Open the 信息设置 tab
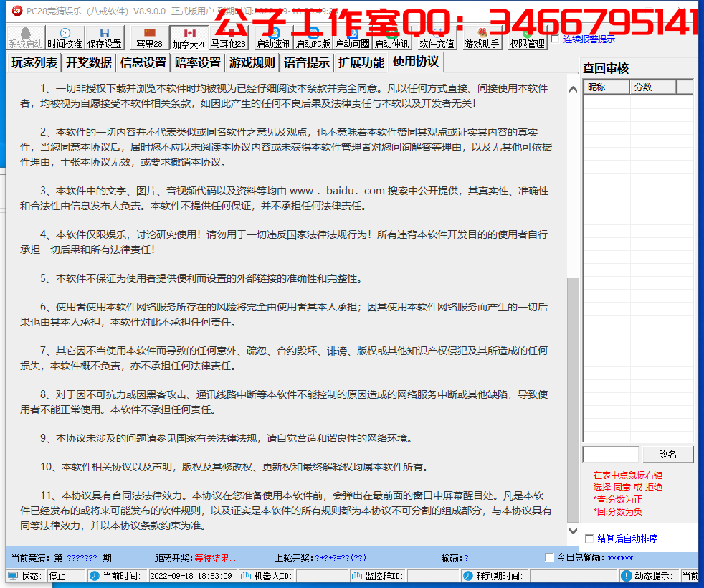The width and height of the screenshot is (704, 588). [143, 62]
